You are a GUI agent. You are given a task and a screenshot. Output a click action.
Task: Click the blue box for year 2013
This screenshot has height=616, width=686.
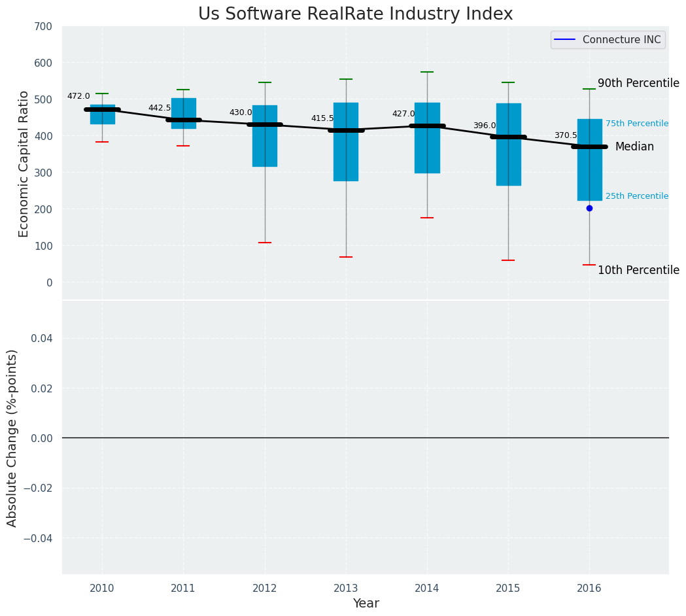346,142
